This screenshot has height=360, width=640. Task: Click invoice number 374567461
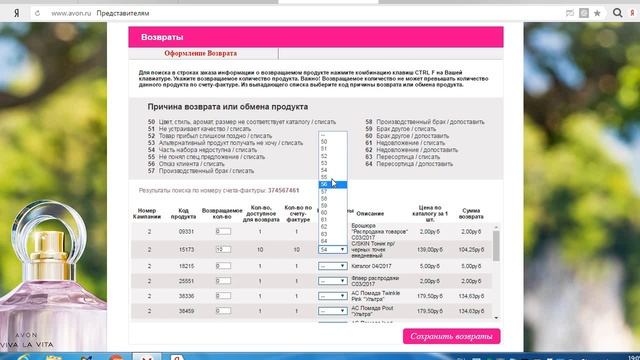283,190
